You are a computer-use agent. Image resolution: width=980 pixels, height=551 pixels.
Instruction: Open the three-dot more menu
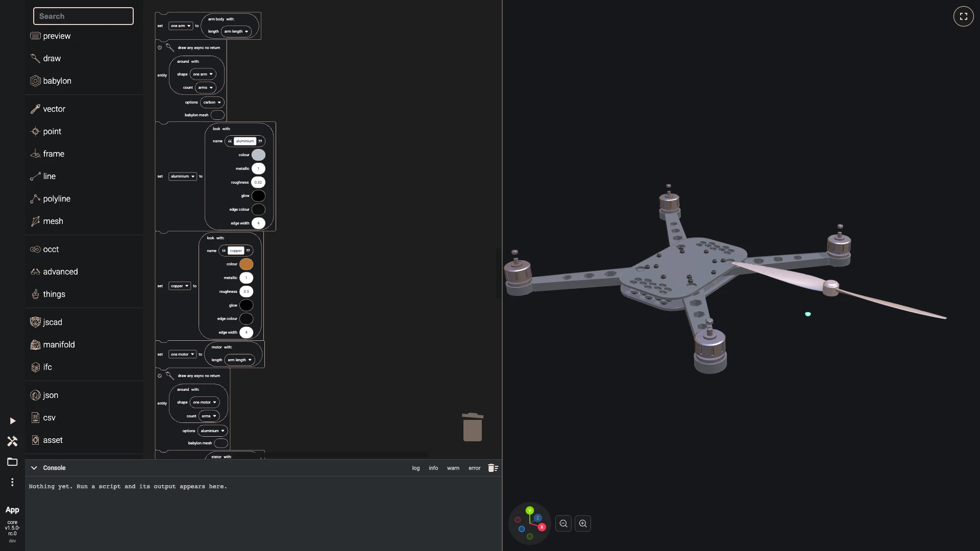coord(12,482)
